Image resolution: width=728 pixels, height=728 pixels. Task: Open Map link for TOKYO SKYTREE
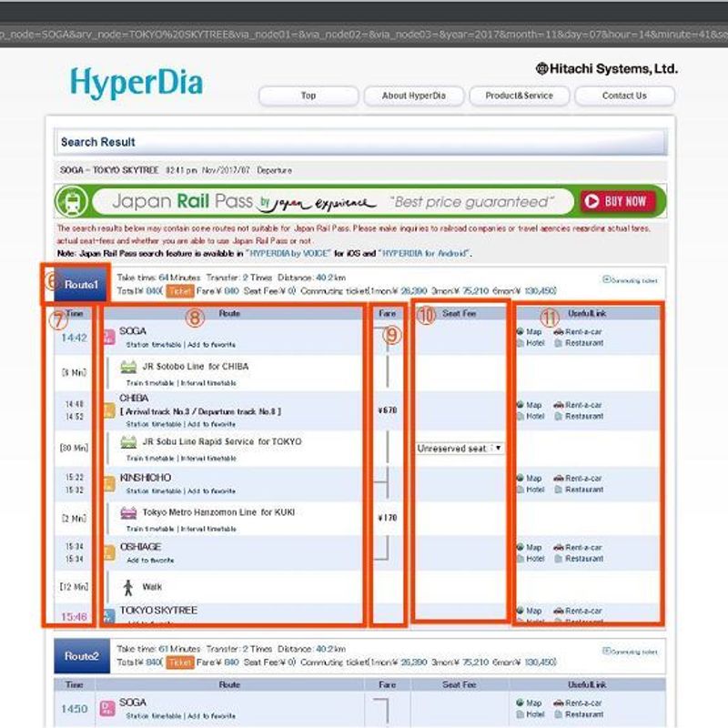click(530, 611)
